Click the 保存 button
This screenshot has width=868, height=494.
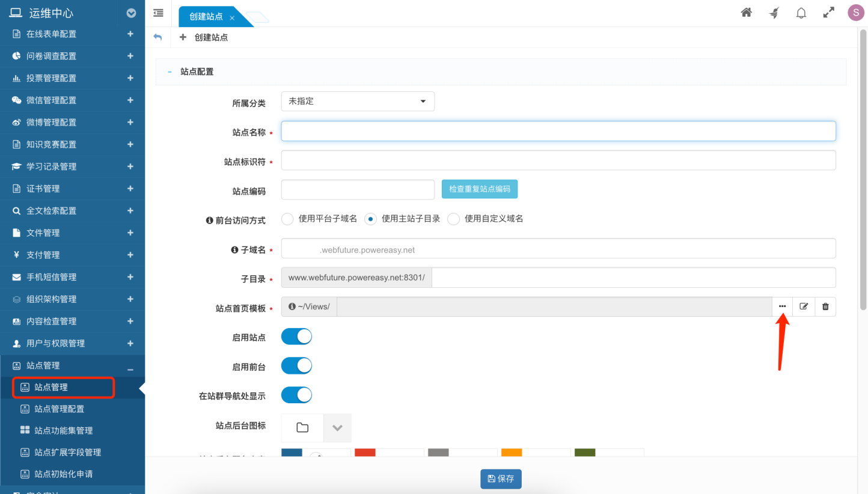coord(501,479)
